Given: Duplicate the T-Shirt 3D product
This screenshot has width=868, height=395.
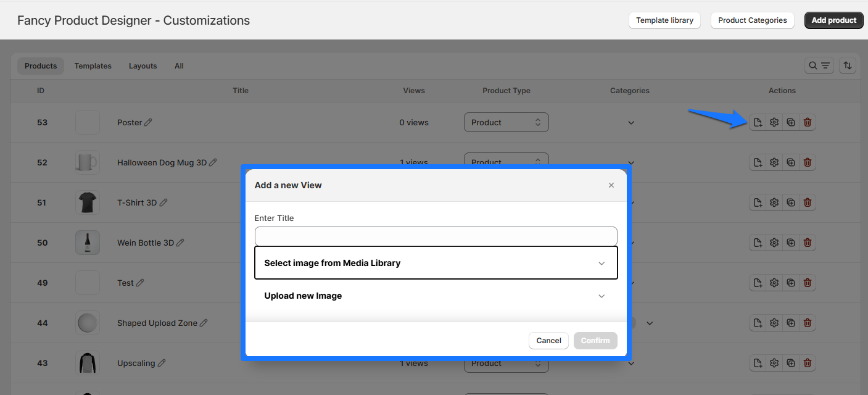Looking at the screenshot, I should click(x=791, y=202).
